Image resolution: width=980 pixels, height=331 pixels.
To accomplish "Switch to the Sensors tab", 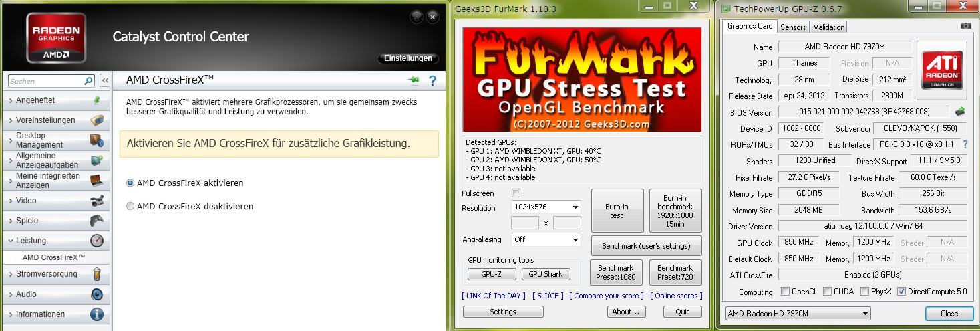I will pos(793,27).
